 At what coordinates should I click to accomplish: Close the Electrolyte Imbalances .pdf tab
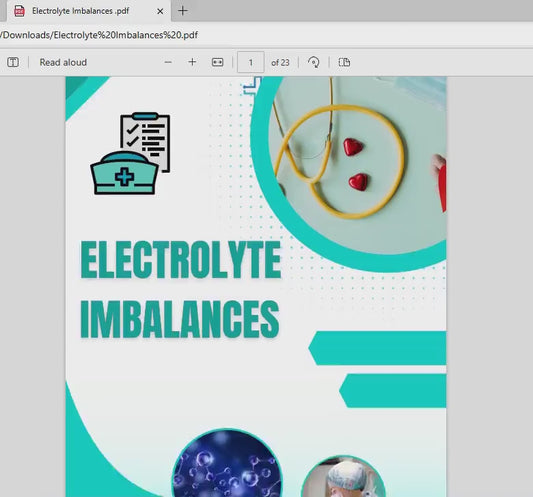pyautogui.click(x=160, y=11)
